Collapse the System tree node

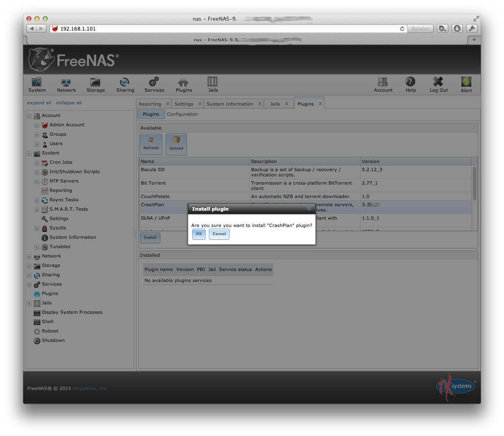(29, 153)
